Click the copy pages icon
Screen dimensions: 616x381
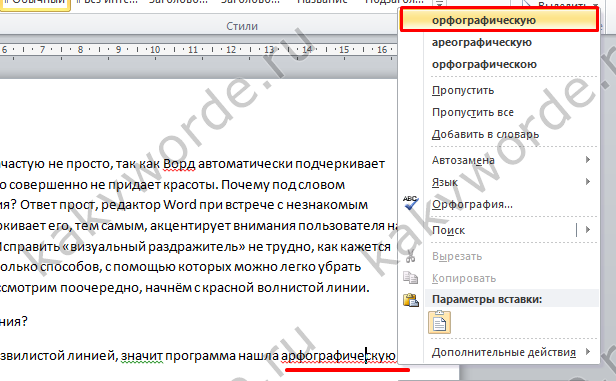click(411, 278)
